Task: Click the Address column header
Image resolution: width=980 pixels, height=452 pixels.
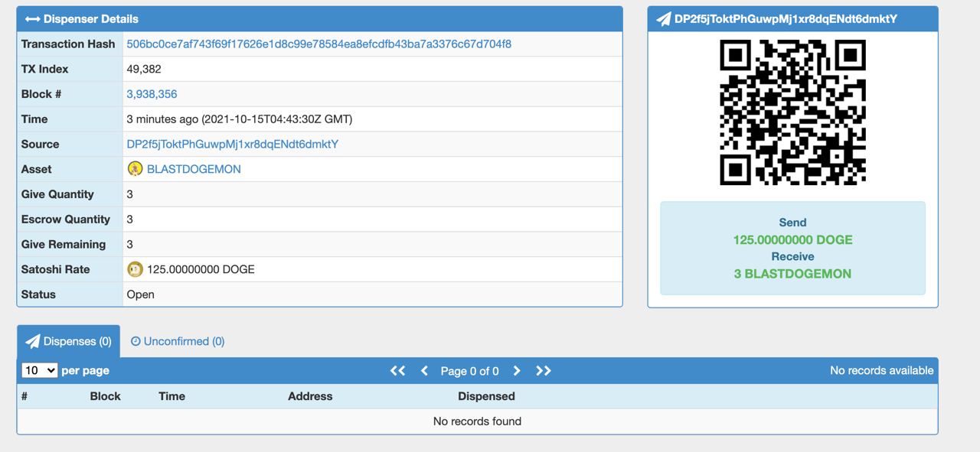Action: (x=310, y=396)
